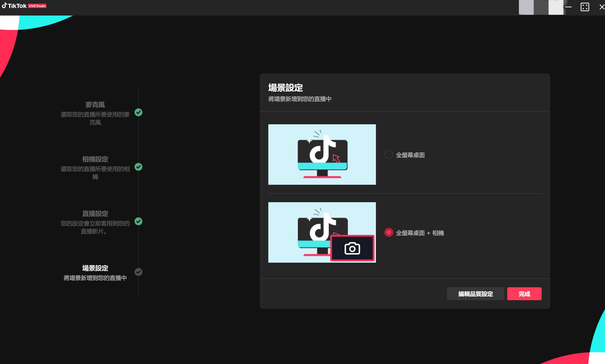Close the TikTok LIVE Studio window
Screen dimensions: 605x364
click(602, 7)
